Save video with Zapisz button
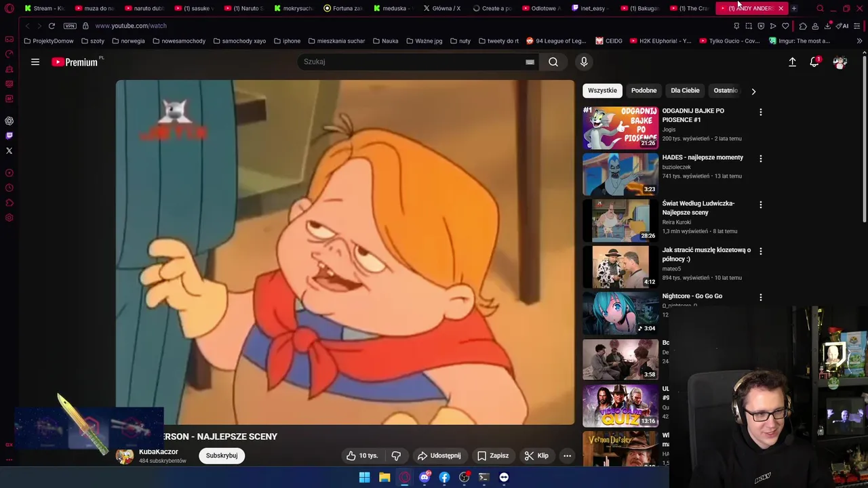This screenshot has width=868, height=488. [x=493, y=455]
